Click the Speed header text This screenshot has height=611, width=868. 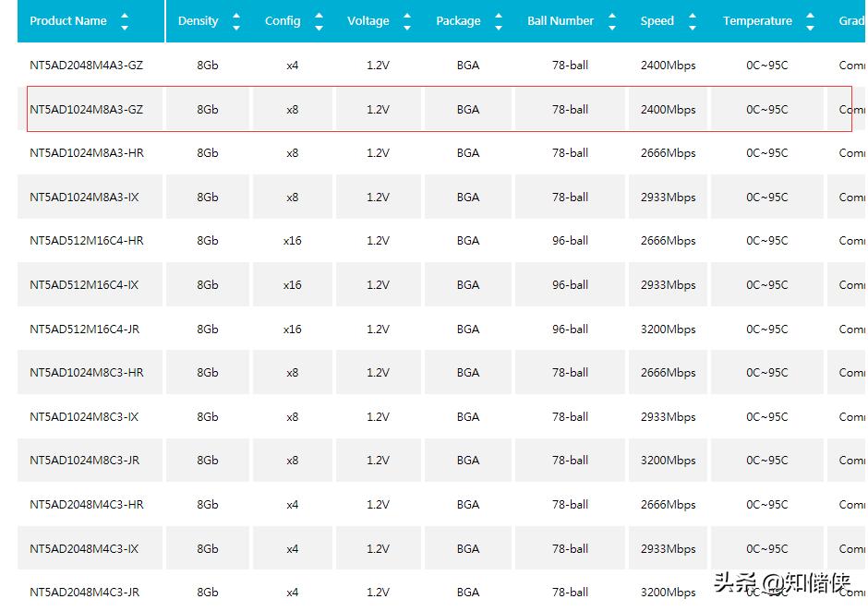(x=657, y=21)
